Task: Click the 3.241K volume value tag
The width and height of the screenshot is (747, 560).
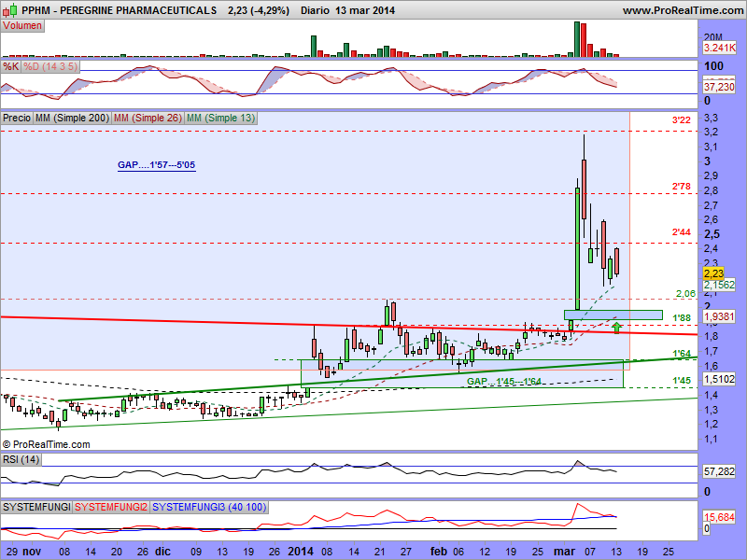Action: coord(719,48)
